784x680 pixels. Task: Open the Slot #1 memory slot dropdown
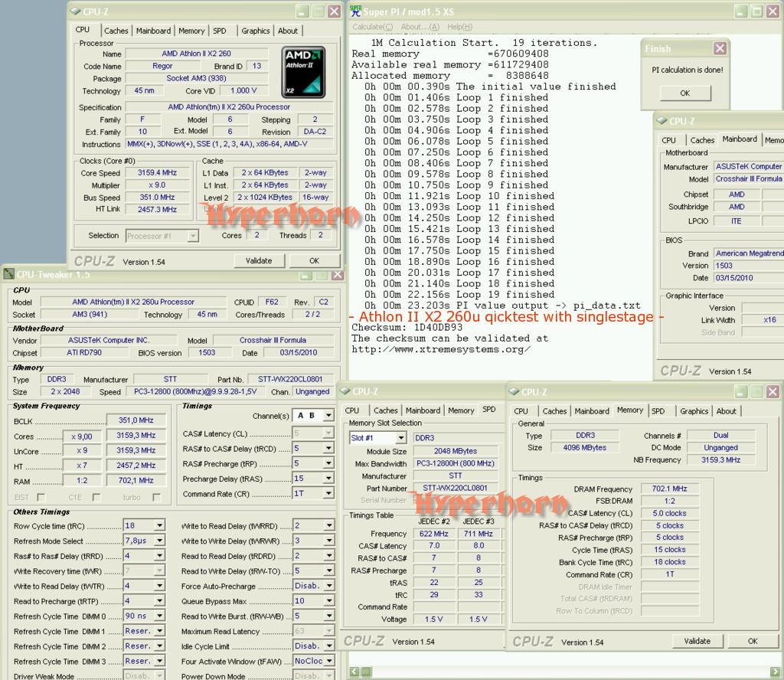pyautogui.click(x=401, y=438)
